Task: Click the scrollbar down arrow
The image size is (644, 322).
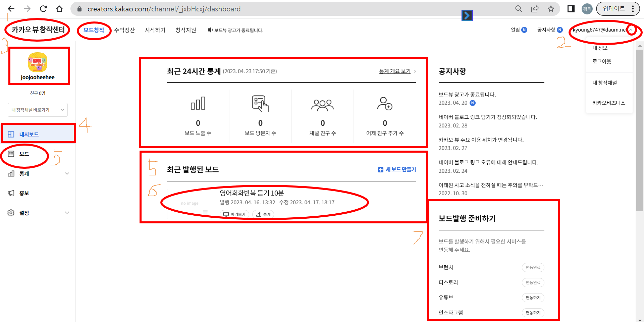Action: (640, 320)
